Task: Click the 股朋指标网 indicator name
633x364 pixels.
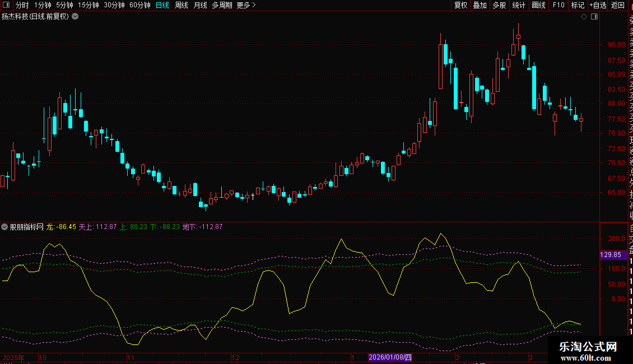Action: click(x=27, y=227)
